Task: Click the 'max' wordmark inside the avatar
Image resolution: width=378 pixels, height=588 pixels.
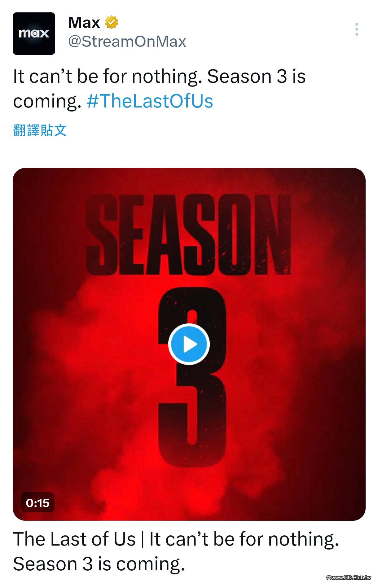Action: (34, 33)
